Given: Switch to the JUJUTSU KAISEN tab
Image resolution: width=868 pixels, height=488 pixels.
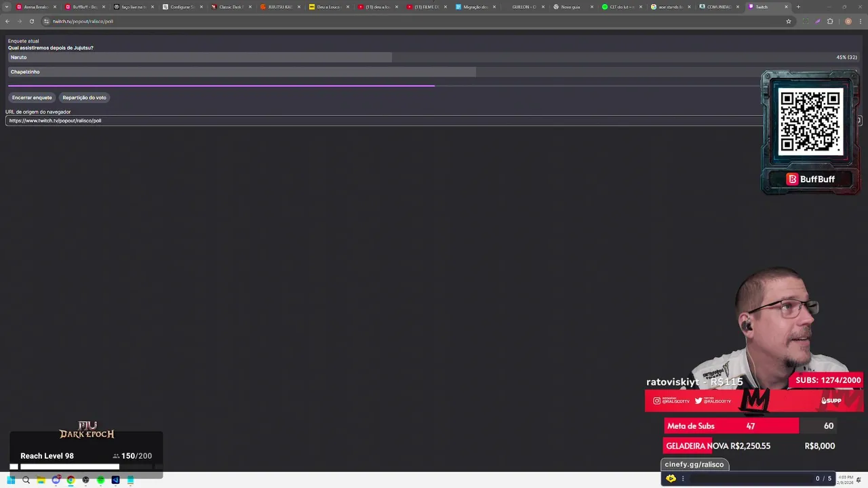Looking at the screenshot, I should pos(280,7).
